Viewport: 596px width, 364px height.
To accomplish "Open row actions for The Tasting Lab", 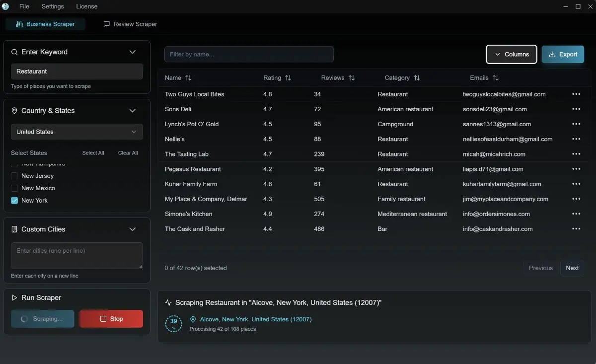I will pos(576,154).
